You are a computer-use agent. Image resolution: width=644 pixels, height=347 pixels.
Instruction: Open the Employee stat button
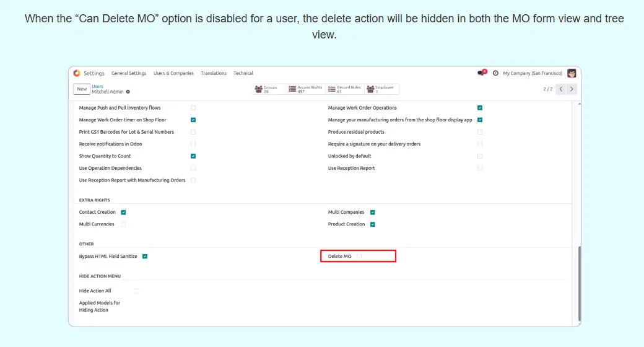[x=381, y=89]
